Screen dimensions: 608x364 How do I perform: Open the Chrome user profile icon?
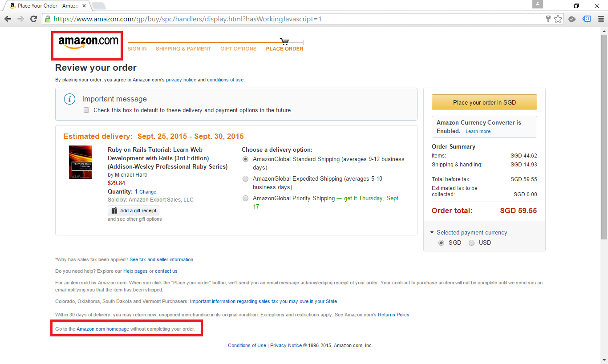click(538, 4)
